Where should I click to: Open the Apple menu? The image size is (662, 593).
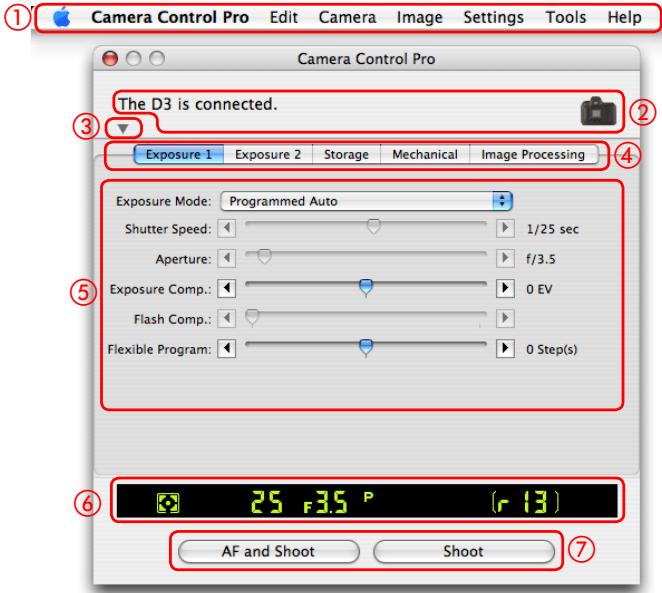(62, 17)
